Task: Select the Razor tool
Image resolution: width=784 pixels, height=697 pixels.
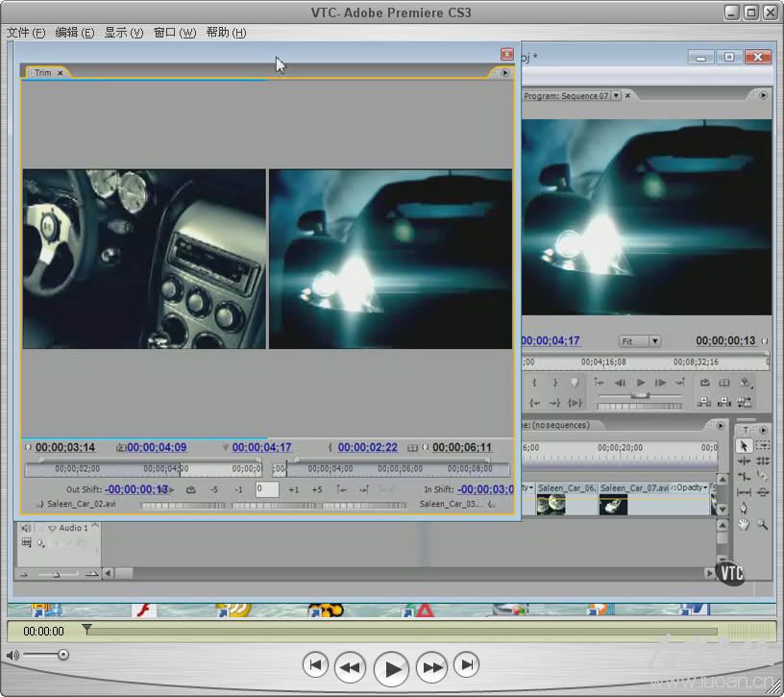Action: [763, 476]
